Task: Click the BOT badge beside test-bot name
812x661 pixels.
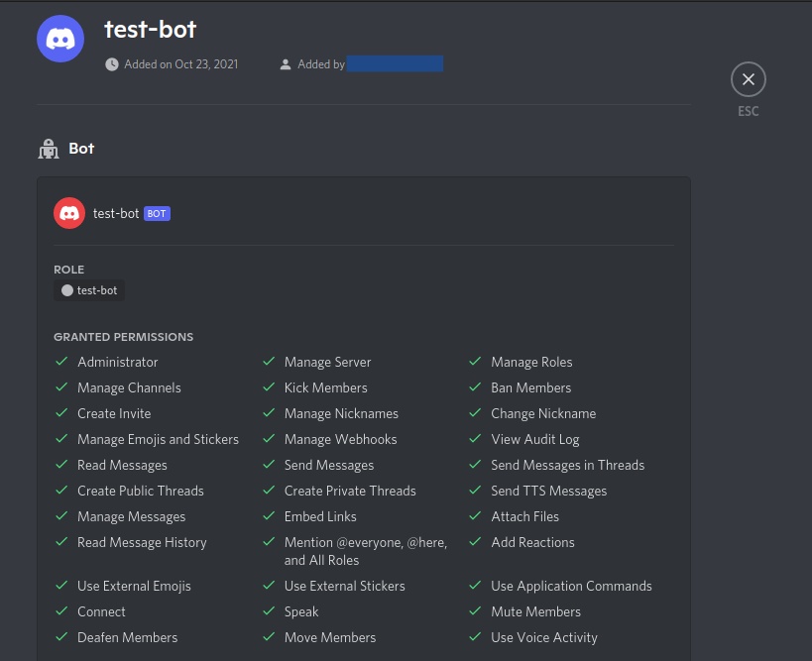Action: (157, 213)
